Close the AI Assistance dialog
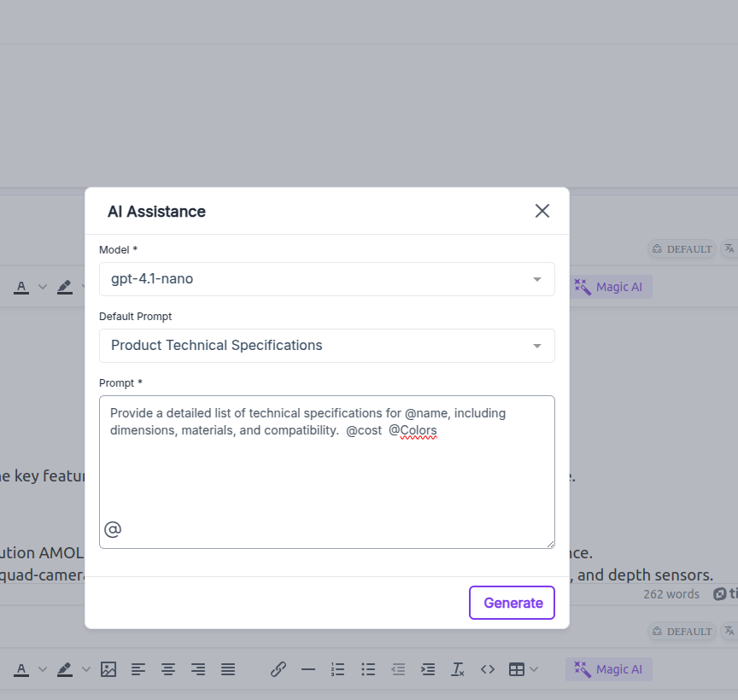Screen dimensions: 738x700 pos(542,211)
